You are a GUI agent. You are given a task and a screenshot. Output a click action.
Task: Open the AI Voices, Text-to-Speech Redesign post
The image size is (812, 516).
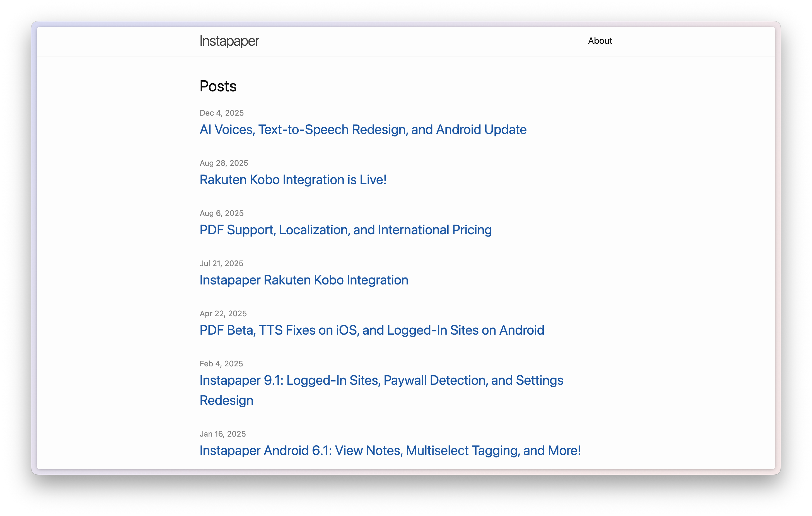[362, 130]
